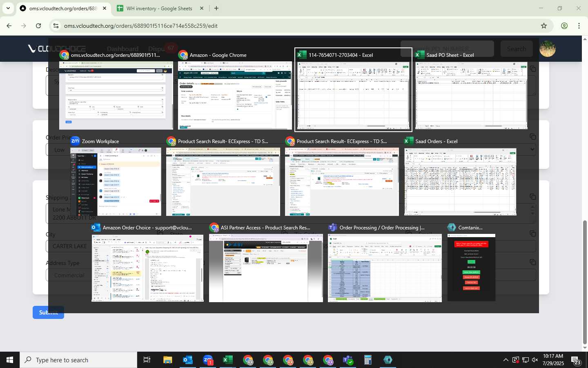Open the Saad PO Sheet Excel window

[x=471, y=96]
